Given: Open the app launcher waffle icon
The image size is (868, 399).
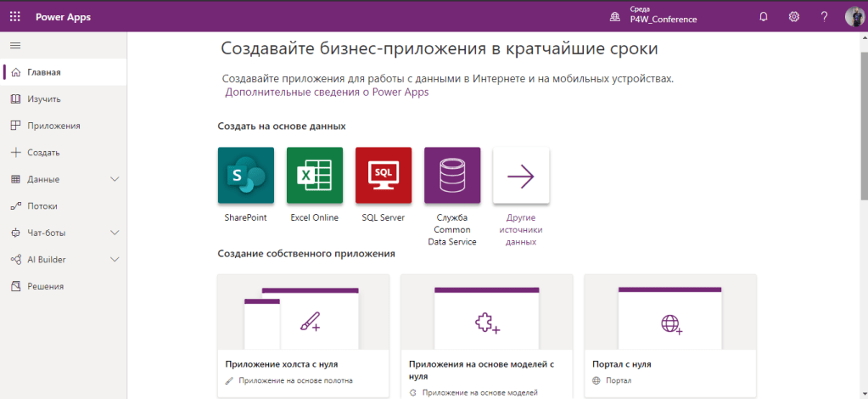Looking at the screenshot, I should 15,17.
